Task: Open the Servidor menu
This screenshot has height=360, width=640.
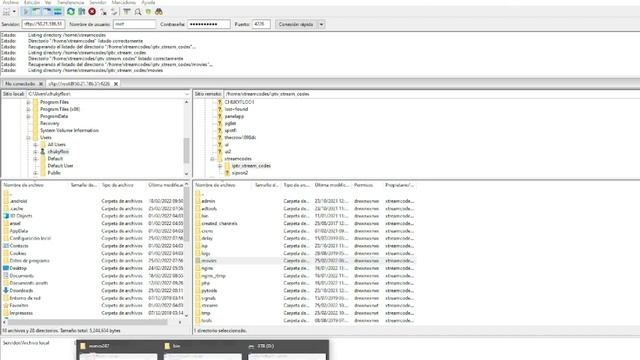Action: [98, 2]
